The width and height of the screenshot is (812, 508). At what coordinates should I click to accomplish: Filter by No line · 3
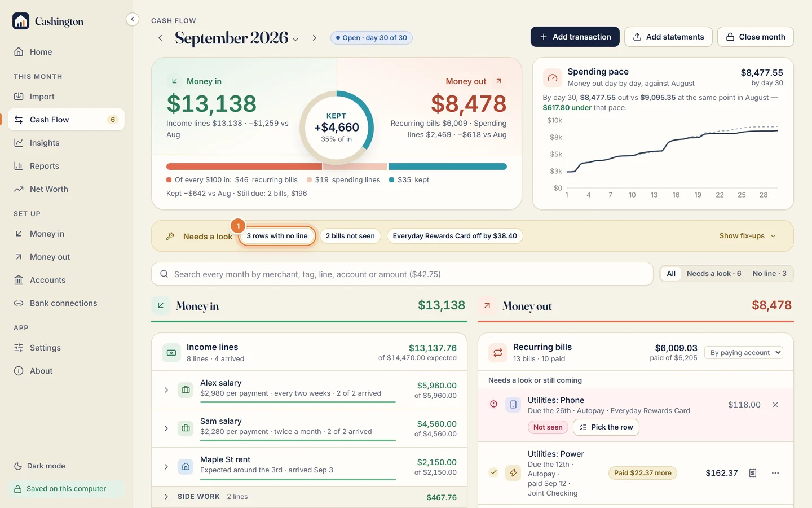(x=769, y=274)
